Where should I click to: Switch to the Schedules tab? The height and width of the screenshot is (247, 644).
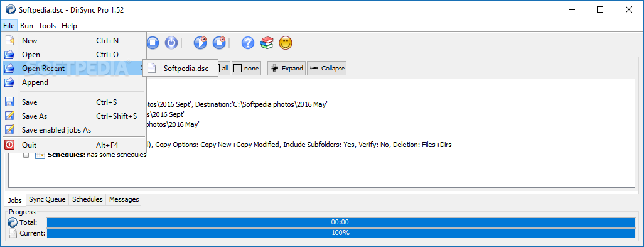click(x=87, y=199)
